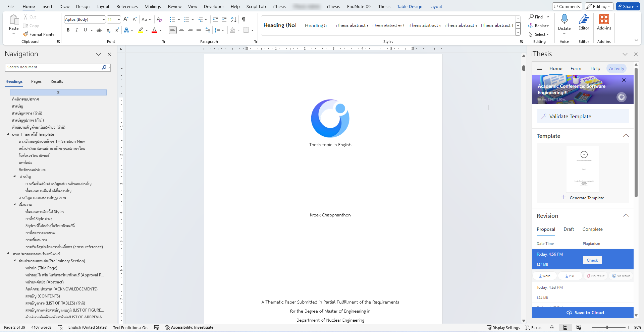Close the conference news banner
644x332 pixels.
pos(624,80)
